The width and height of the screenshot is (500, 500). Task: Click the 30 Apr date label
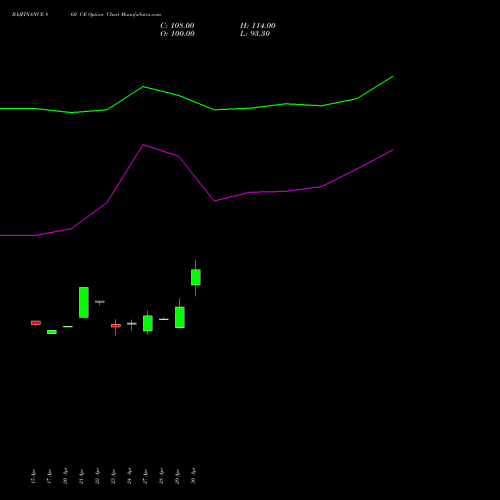pos(193,476)
